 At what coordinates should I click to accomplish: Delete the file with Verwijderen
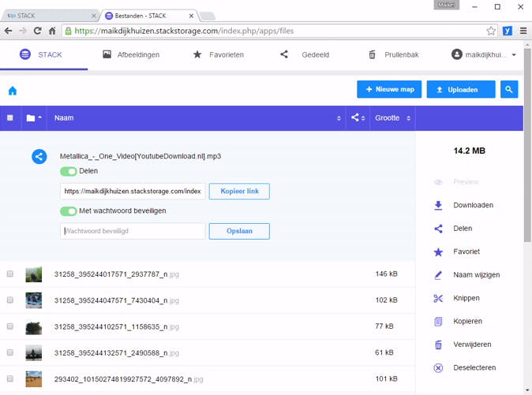pyautogui.click(x=472, y=345)
